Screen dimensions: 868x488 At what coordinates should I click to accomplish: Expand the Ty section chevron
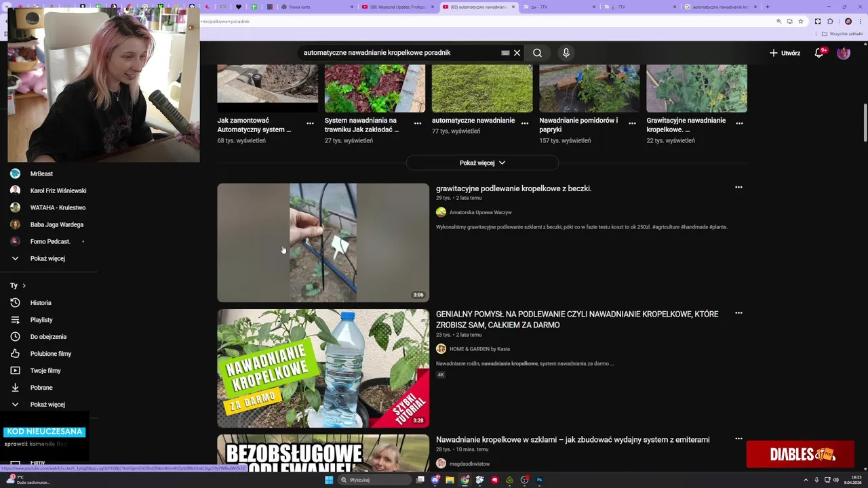pyautogui.click(x=24, y=286)
